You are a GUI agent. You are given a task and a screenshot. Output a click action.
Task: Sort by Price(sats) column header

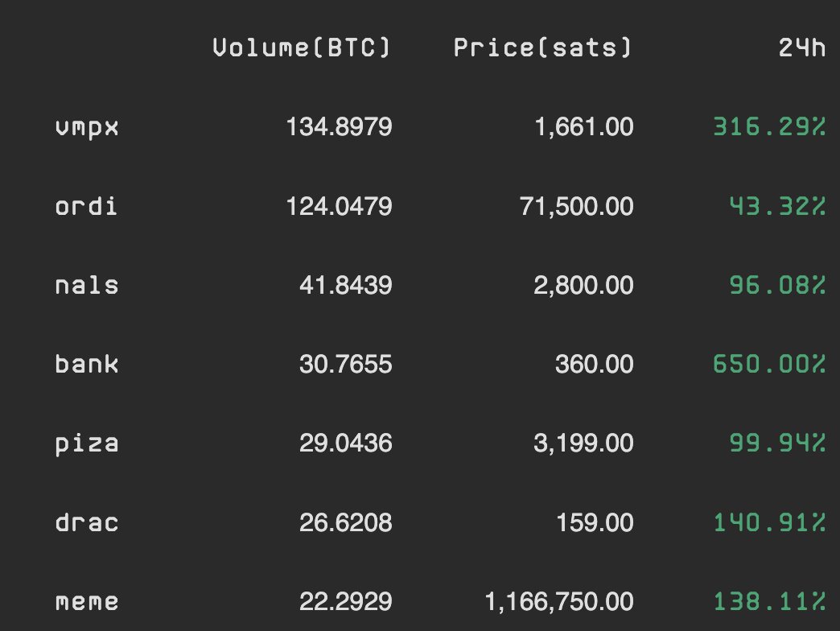click(x=543, y=47)
